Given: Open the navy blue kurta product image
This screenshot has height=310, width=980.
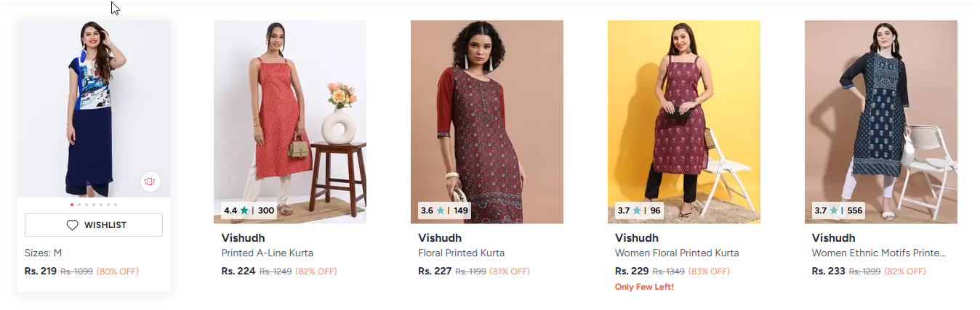Looking at the screenshot, I should click(x=93, y=109).
